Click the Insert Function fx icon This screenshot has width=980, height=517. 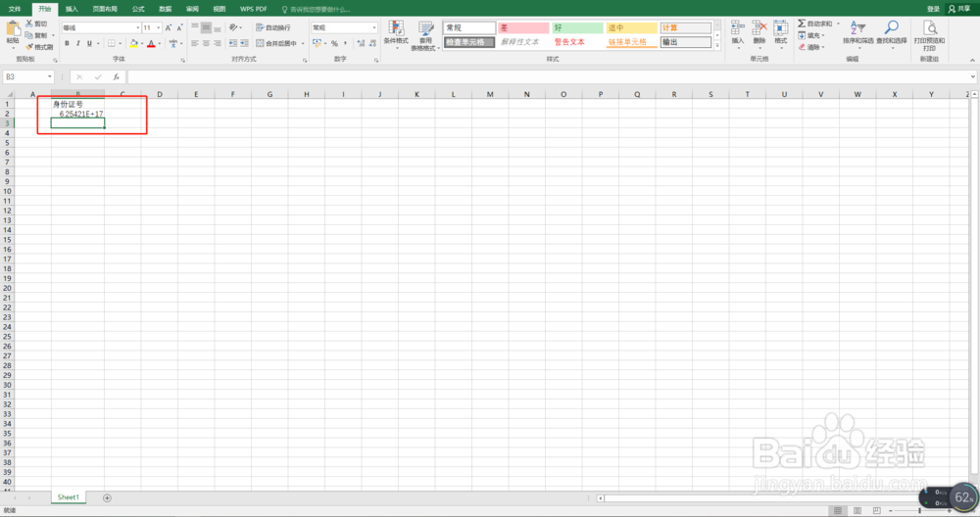click(116, 76)
